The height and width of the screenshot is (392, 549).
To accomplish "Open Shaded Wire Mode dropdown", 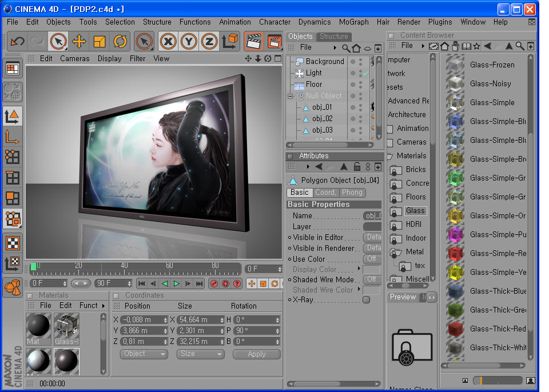I will click(x=372, y=279).
